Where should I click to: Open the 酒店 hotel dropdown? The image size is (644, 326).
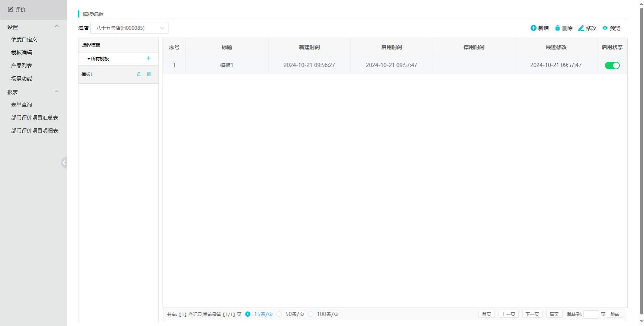pyautogui.click(x=129, y=28)
